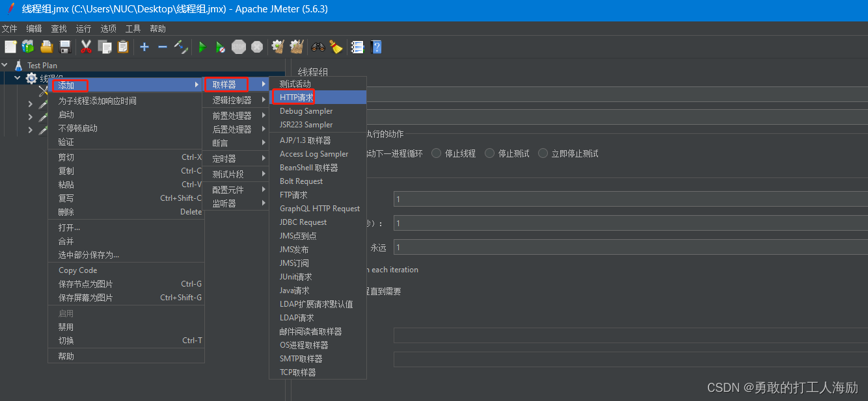
Task: Open the 帮助 menu in menu bar
Action: pos(157,29)
